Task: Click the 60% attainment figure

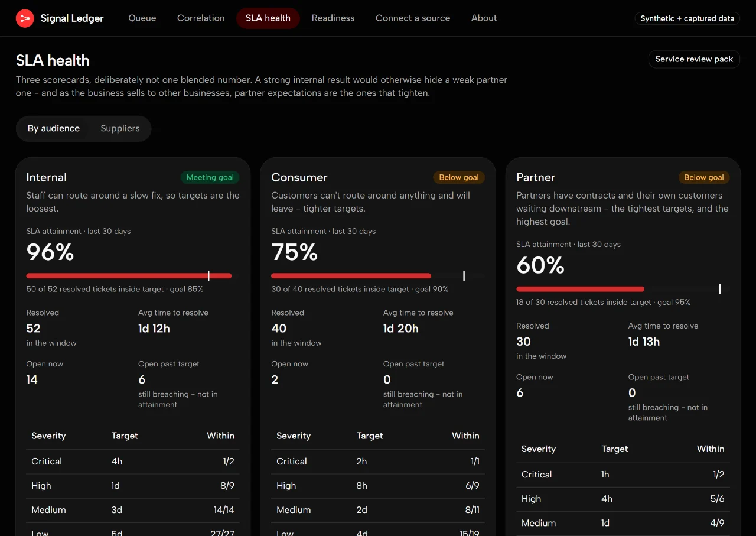Action: point(540,265)
